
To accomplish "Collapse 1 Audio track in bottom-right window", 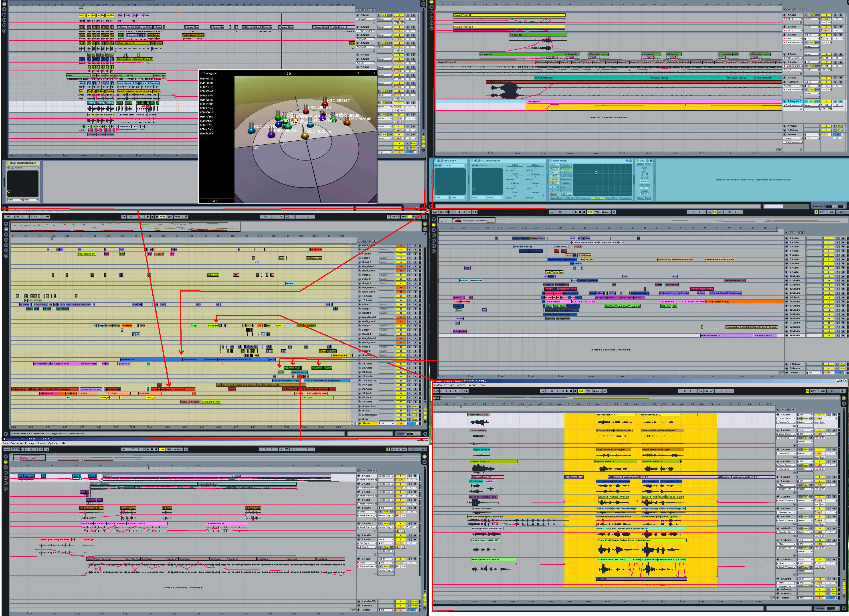I will tap(778, 415).
